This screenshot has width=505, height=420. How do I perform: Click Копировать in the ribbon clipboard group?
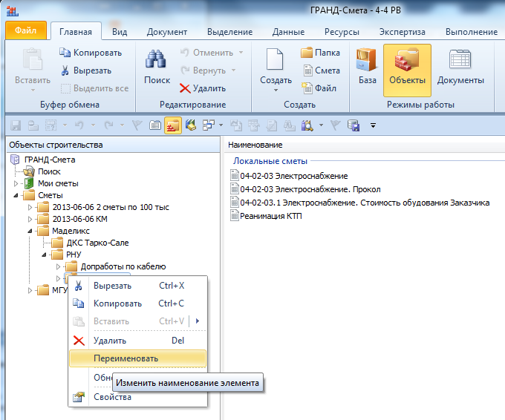[x=91, y=53]
